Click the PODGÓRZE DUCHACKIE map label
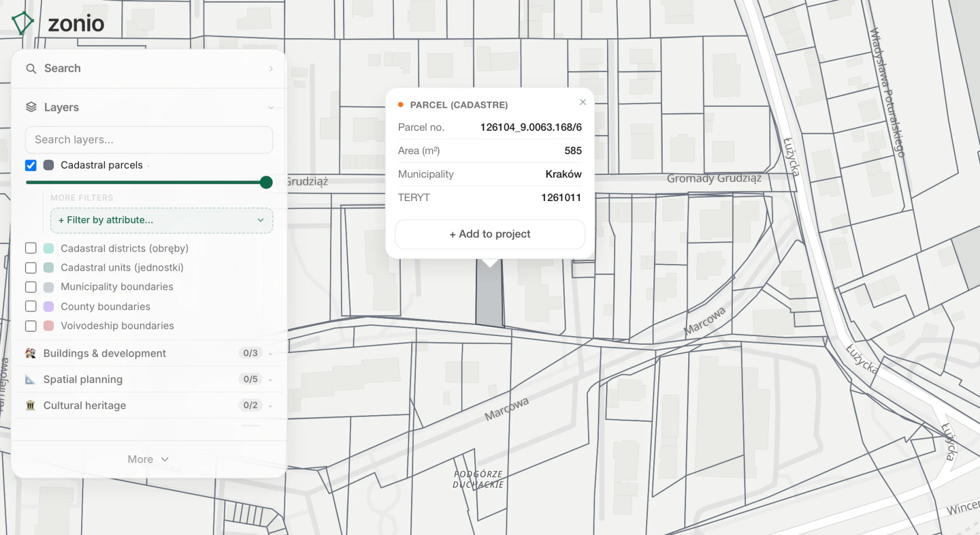 pyautogui.click(x=478, y=479)
